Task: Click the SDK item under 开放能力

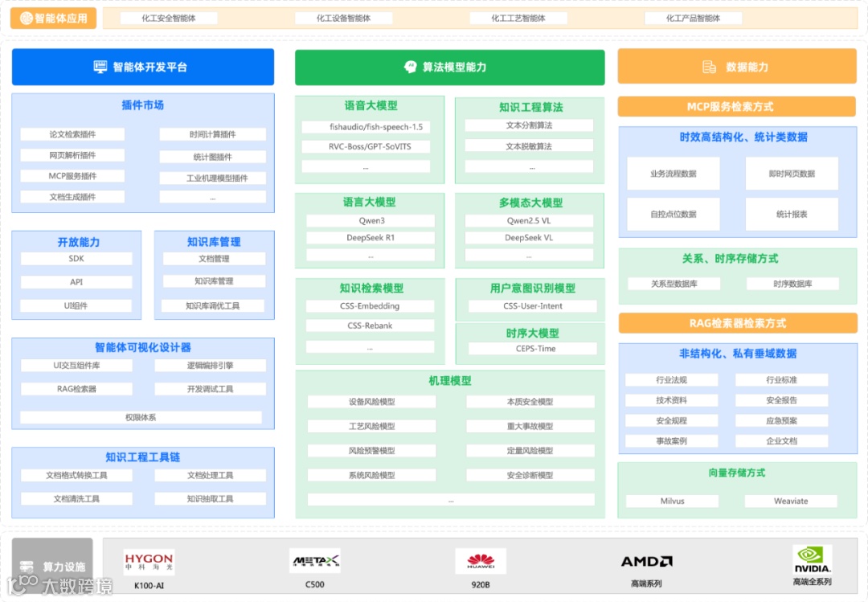Action: [76, 259]
